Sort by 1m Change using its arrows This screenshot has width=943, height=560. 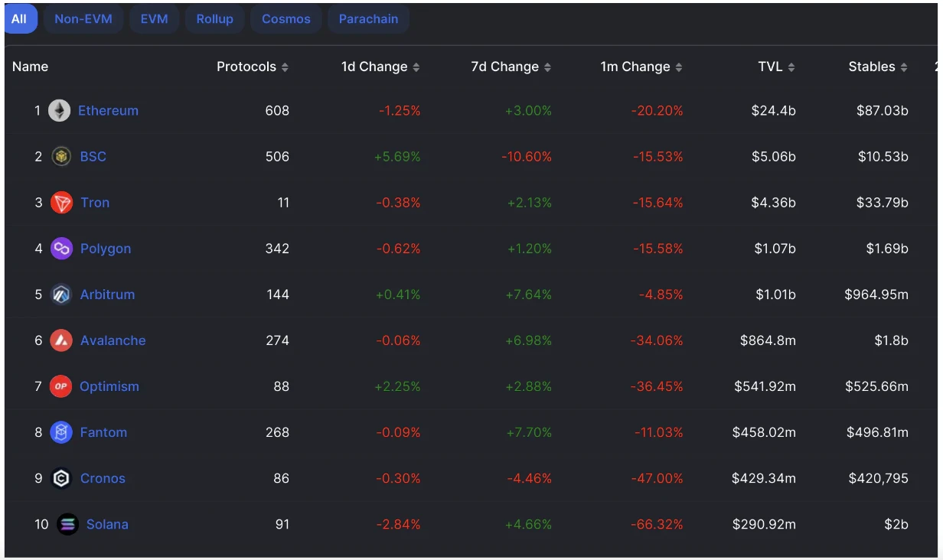pos(679,67)
